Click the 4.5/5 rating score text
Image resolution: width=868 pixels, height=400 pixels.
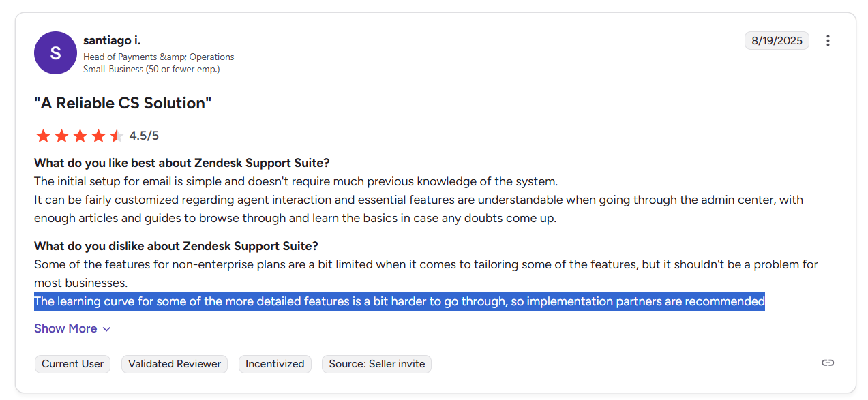[x=144, y=136]
